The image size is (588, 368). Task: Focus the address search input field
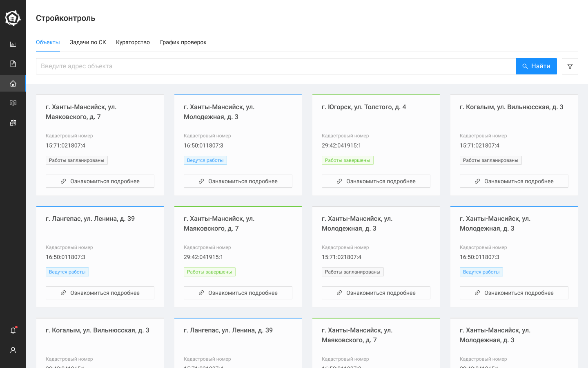276,66
